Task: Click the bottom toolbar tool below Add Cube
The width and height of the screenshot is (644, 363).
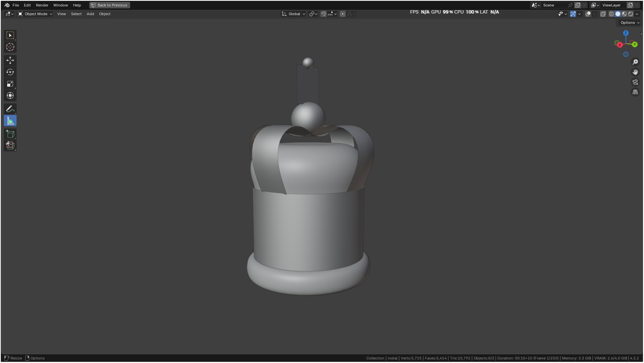Action: (10, 146)
